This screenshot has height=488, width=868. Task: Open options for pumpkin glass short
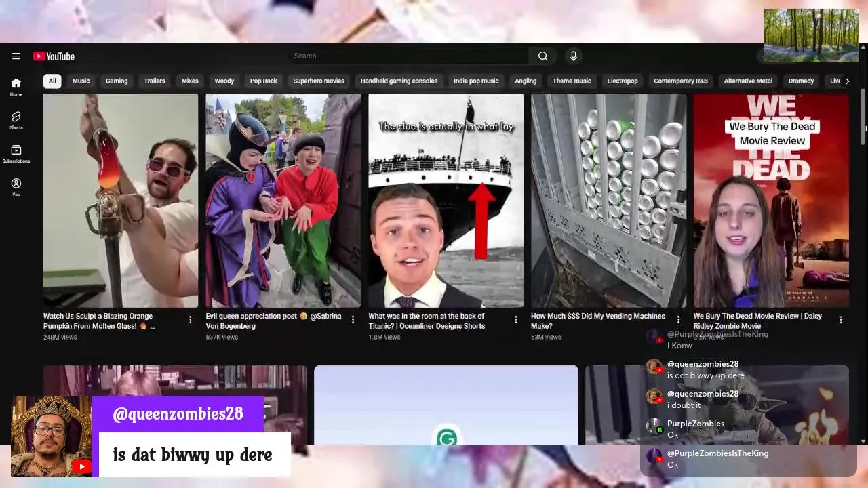(190, 319)
